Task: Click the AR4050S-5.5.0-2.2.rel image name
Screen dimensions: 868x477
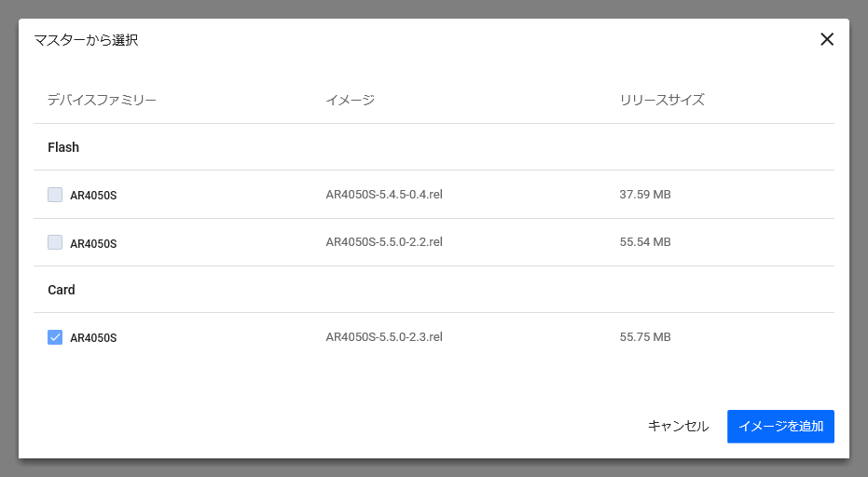Action: (383, 242)
